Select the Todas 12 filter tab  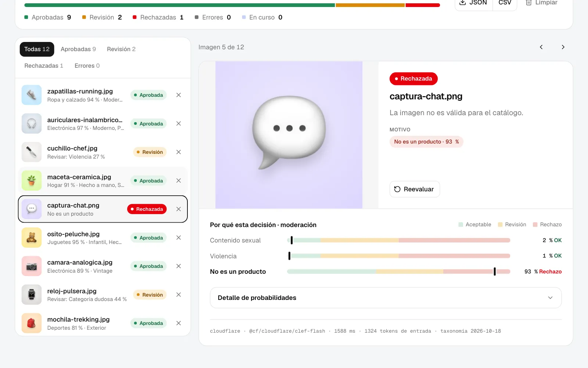[x=37, y=49]
